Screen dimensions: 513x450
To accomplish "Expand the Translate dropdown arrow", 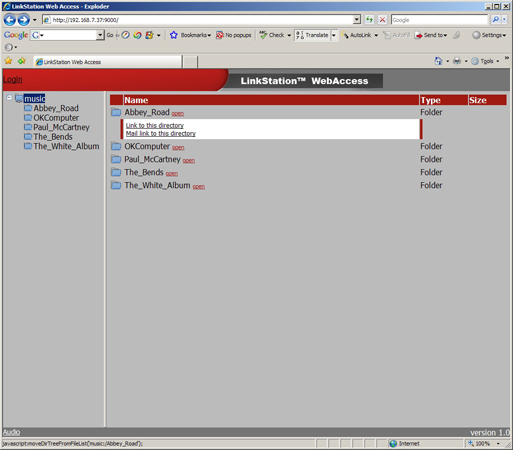I will [x=334, y=35].
